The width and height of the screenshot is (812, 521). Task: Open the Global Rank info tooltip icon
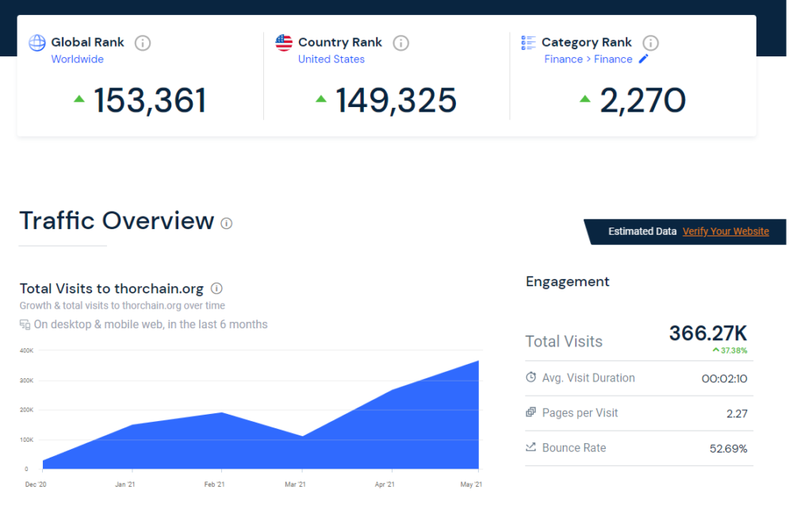pos(143,43)
